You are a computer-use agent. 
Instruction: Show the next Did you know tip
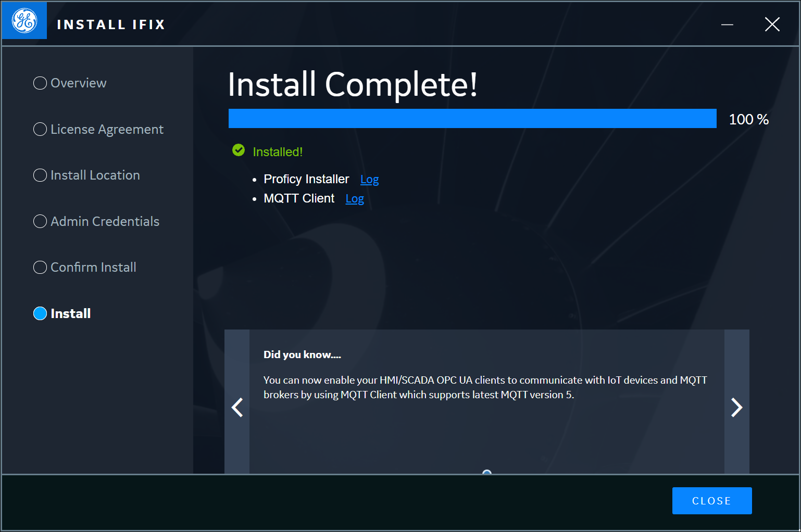(736, 407)
